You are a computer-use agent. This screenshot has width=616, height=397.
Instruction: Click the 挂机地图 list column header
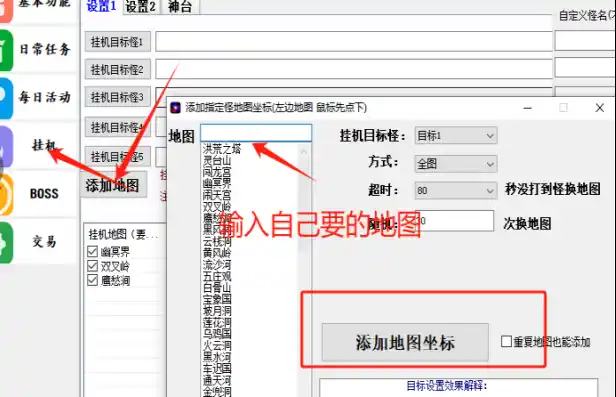click(x=125, y=234)
